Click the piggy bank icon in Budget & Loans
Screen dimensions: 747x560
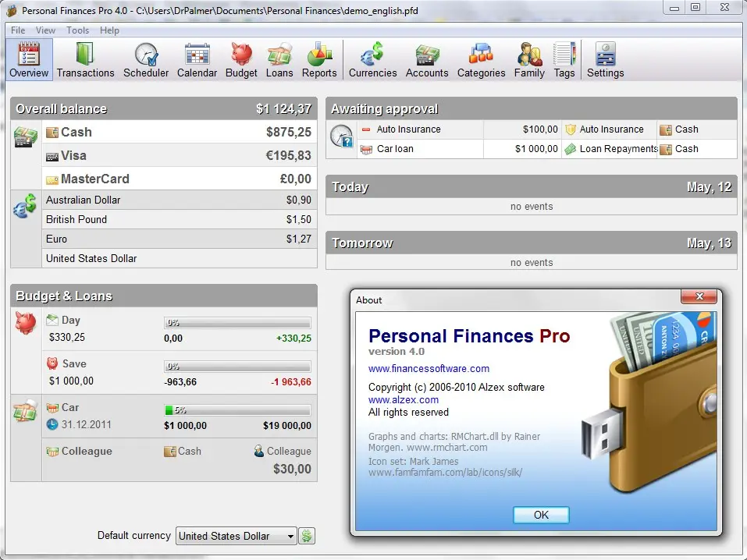coord(26,322)
